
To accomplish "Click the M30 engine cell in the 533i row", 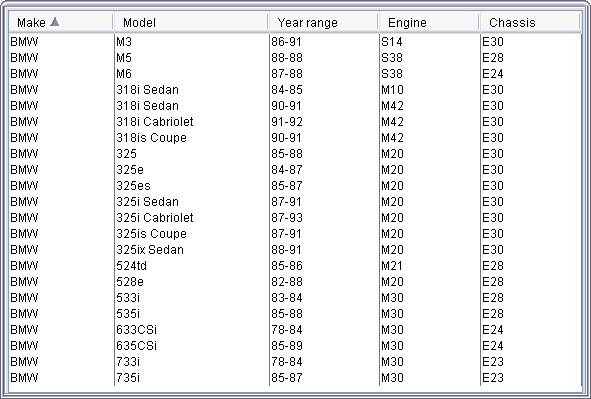I will [x=430, y=298].
